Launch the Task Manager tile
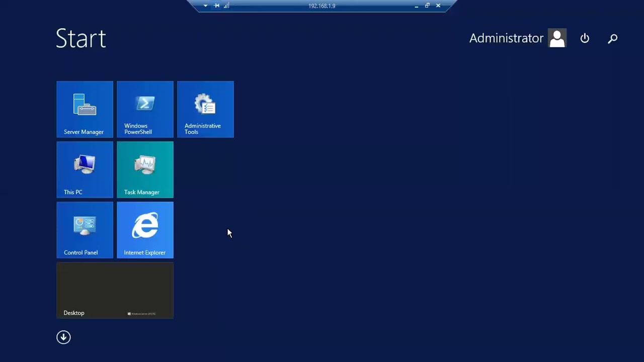This screenshot has height=362, width=644. (x=145, y=169)
